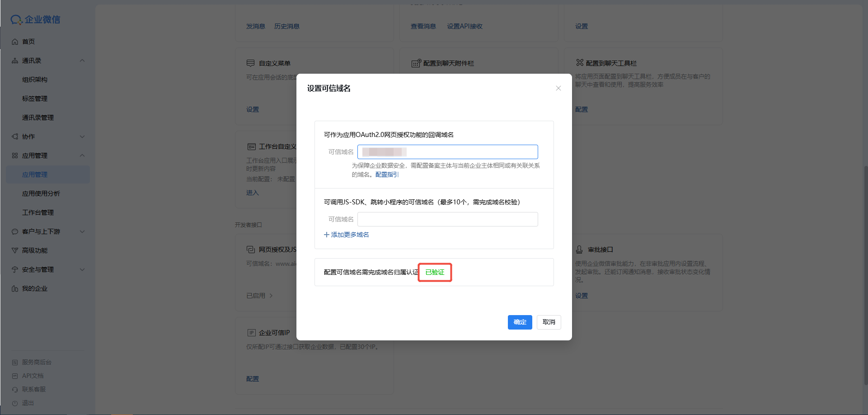Confirm with the 确定 button
This screenshot has width=868, height=415.
pos(520,322)
